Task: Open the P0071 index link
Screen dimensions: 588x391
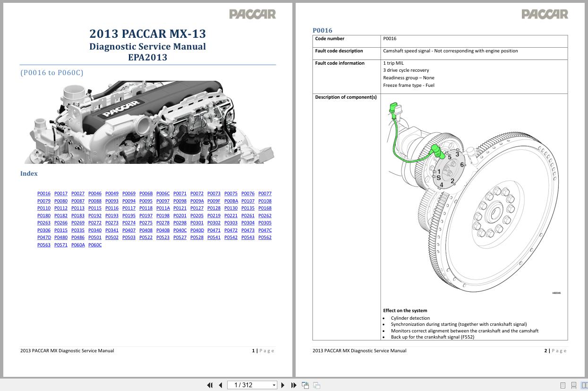Action: pos(180,194)
